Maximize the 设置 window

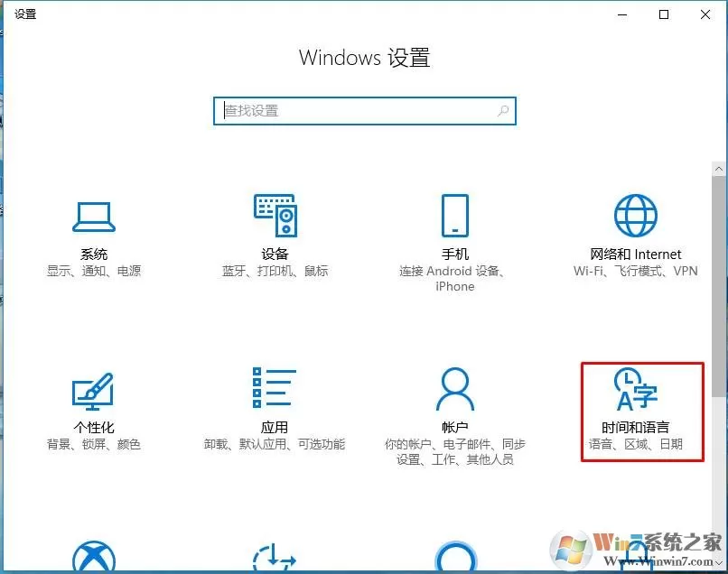click(x=664, y=14)
